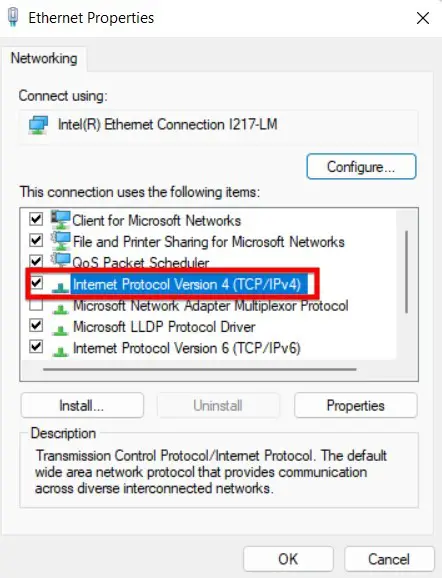Switch to the Networking tab
Image resolution: width=442 pixels, height=578 pixels.
point(44,58)
